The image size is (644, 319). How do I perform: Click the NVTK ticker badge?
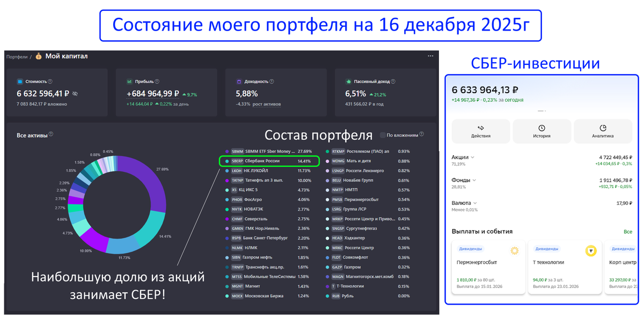coord(237,209)
